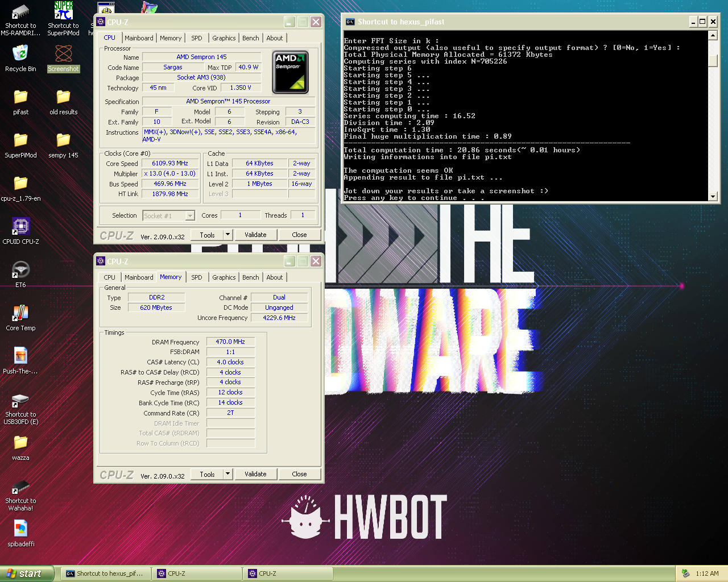Viewport: 728px width, 582px height.
Task: Click the Multiplier value x 13.0
Action: pyautogui.click(x=169, y=173)
